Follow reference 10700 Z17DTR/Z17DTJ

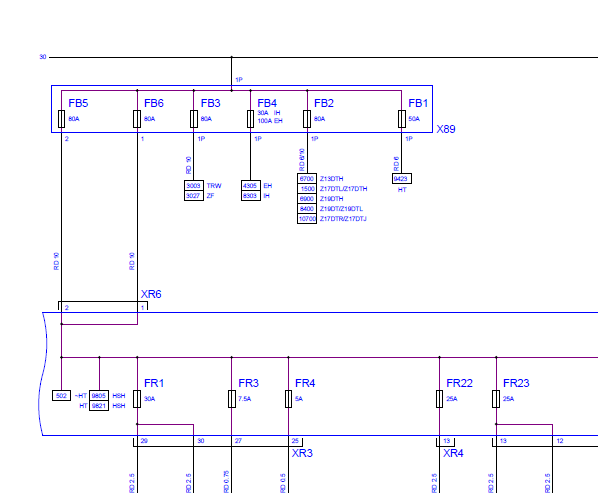pos(307,218)
